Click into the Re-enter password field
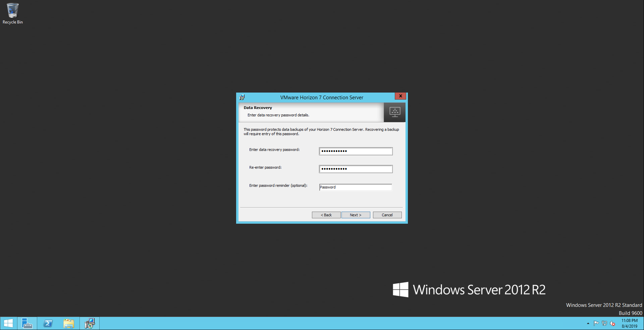The image size is (644, 330). point(356,169)
